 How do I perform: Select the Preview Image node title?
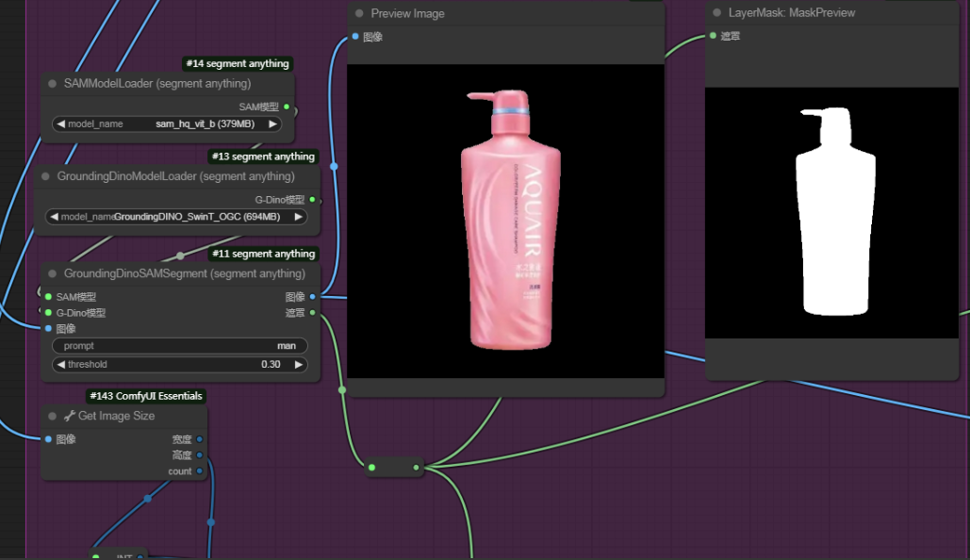tap(407, 13)
